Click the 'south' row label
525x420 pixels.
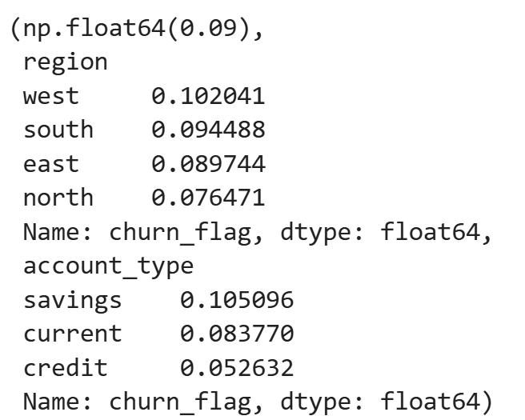pyautogui.click(x=58, y=130)
